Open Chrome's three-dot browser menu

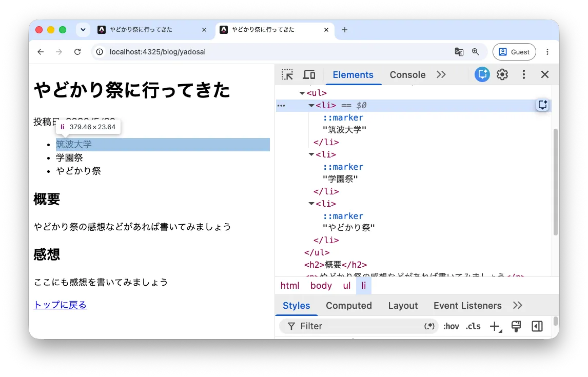click(547, 52)
